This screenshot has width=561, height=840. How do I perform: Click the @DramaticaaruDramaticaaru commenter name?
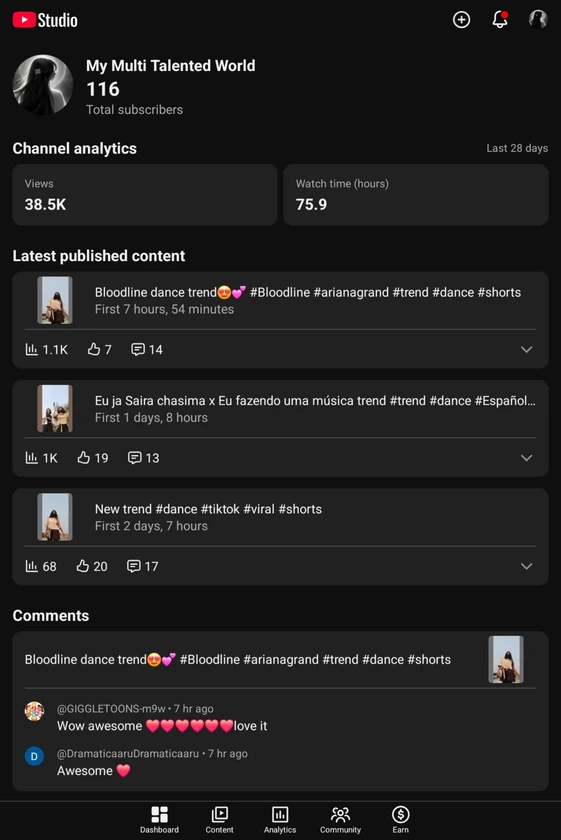click(x=128, y=753)
